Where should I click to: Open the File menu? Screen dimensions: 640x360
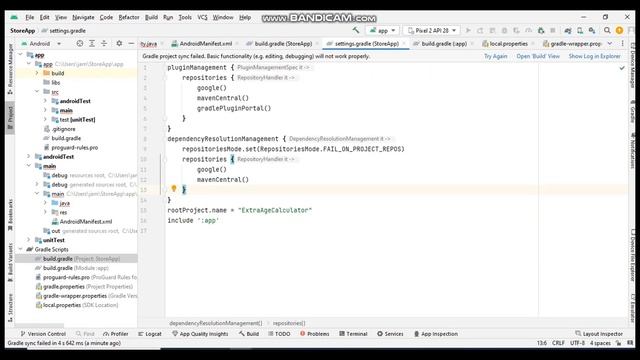30,17
